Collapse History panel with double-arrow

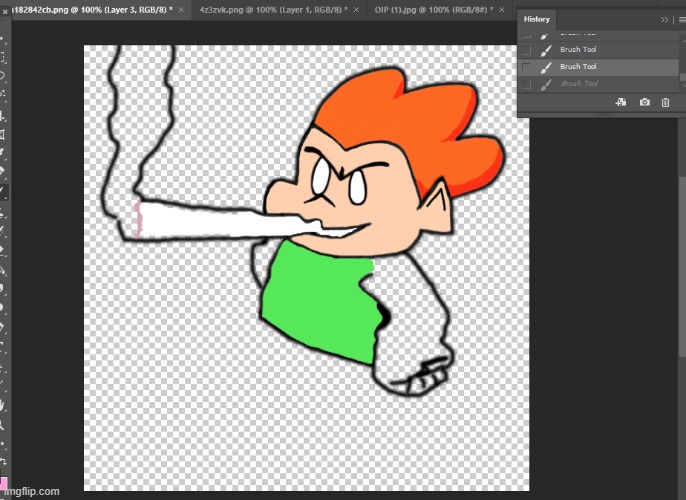665,20
